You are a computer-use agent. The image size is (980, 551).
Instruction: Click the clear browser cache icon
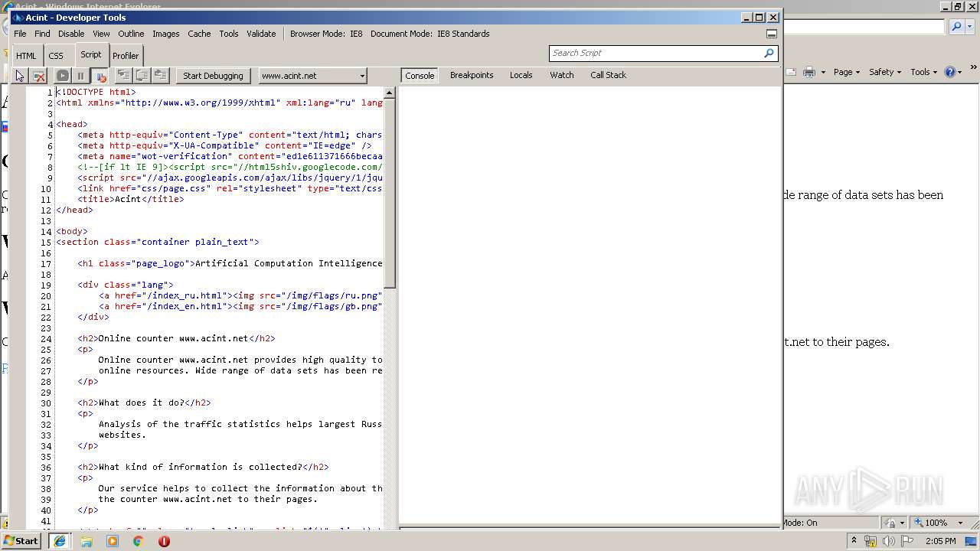pyautogui.click(x=38, y=76)
